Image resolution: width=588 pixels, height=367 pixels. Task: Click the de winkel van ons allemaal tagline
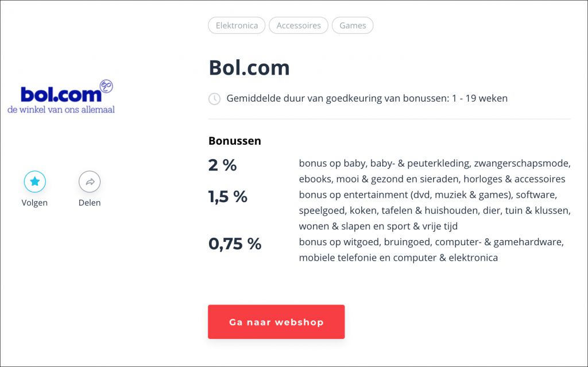point(61,110)
